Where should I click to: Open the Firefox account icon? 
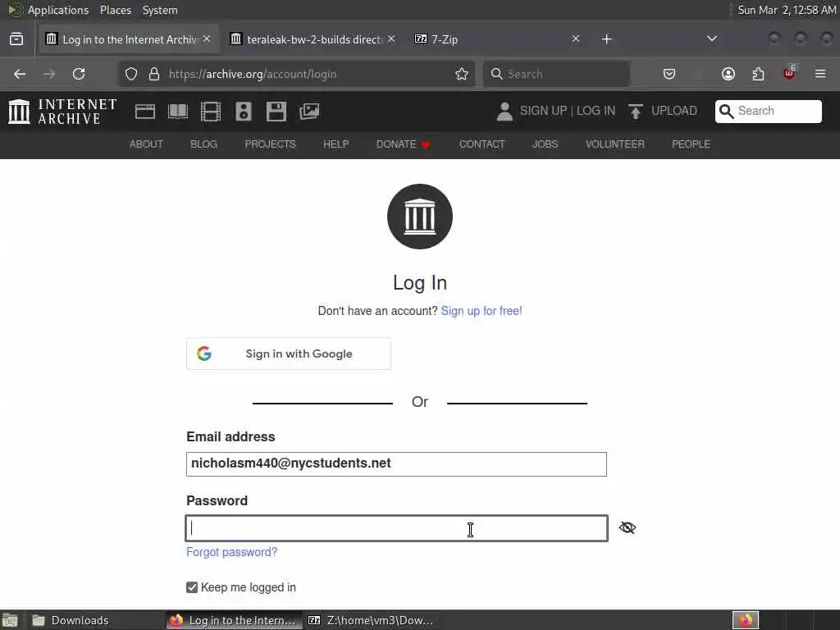728,74
